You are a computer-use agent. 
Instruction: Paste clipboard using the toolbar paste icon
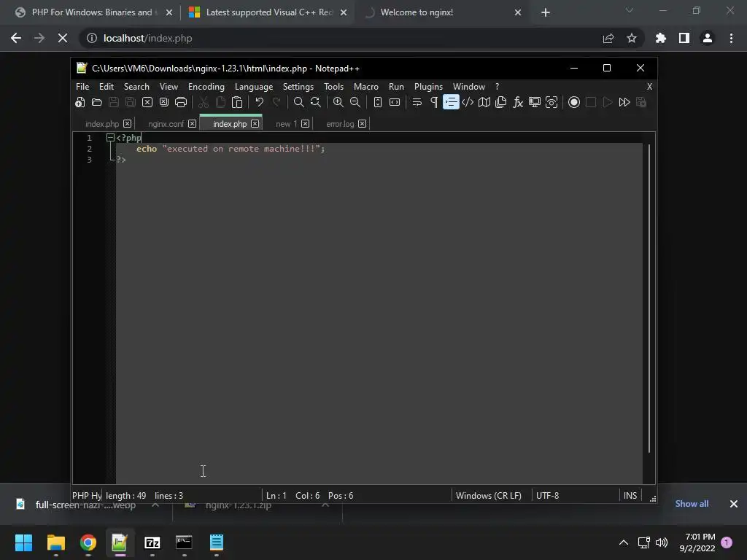coord(237,102)
